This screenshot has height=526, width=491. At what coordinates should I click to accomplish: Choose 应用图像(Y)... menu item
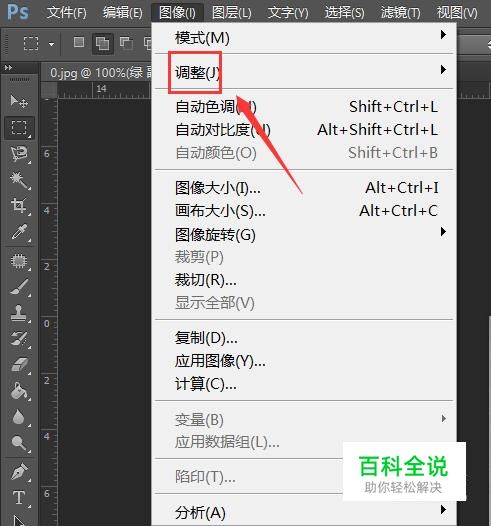304,361
